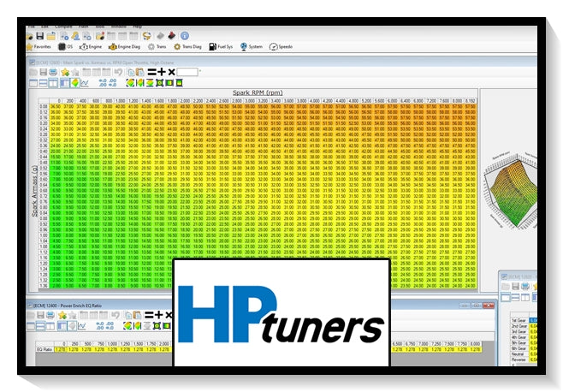563x392 pixels.
Task: Open the System section
Action: 252,47
